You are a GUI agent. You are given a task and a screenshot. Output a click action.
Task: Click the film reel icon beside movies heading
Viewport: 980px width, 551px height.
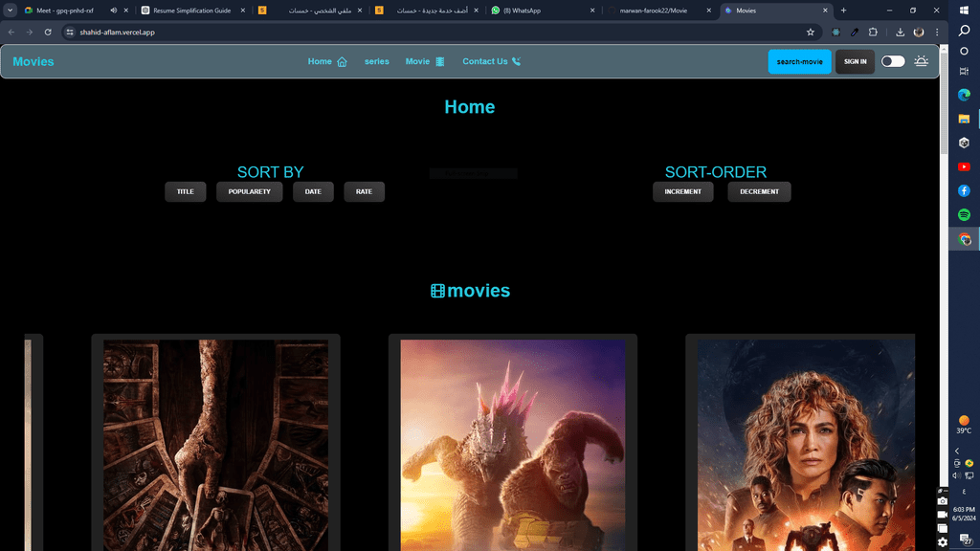click(437, 291)
